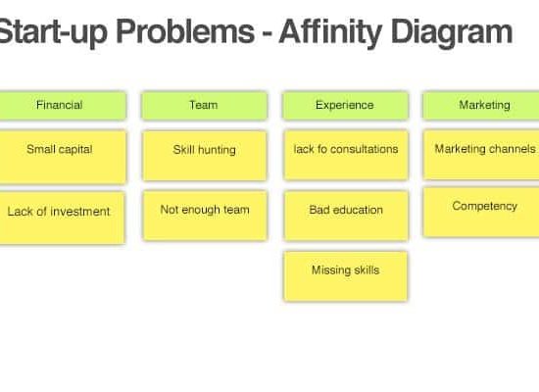Select the Team category header

204,106
